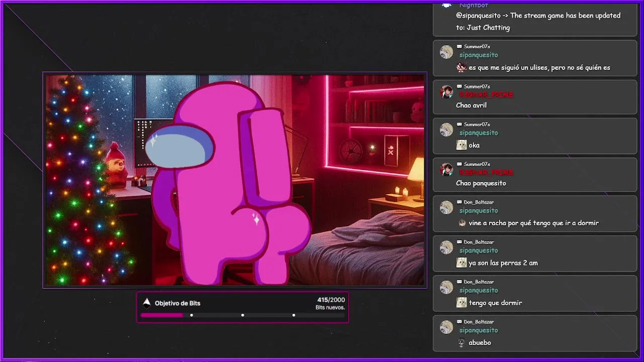Click the avatar on the 'oka' message
The image size is (644, 362).
pos(446,130)
